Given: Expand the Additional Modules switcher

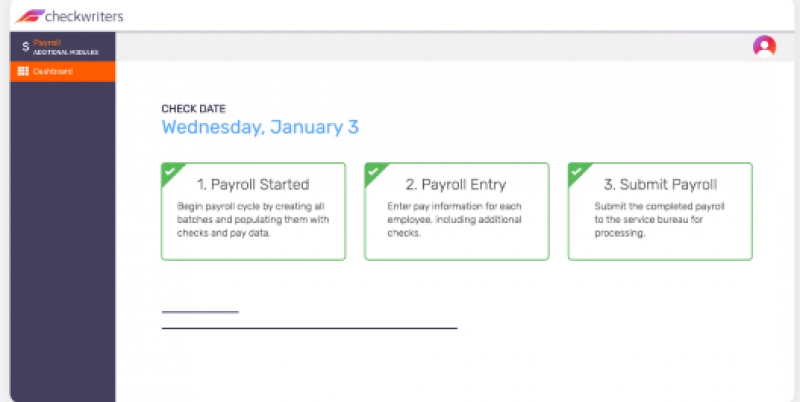Looking at the screenshot, I should click(65, 51).
